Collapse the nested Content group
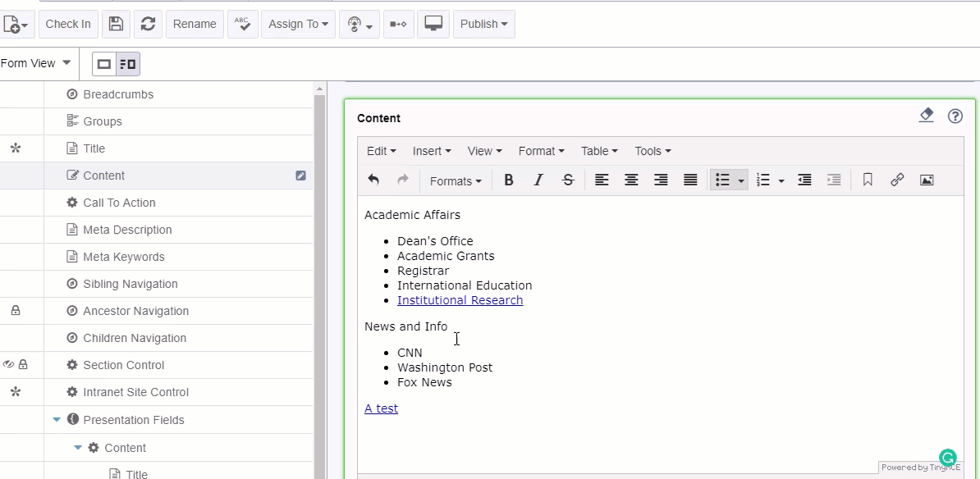The image size is (980, 479). pyautogui.click(x=78, y=447)
